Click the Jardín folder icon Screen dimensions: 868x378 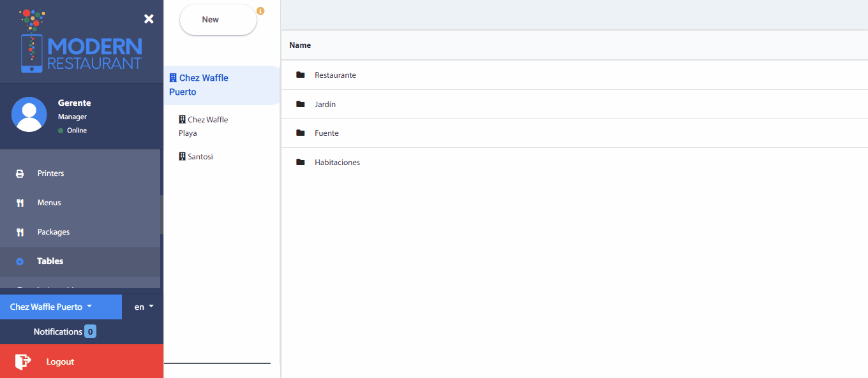301,104
